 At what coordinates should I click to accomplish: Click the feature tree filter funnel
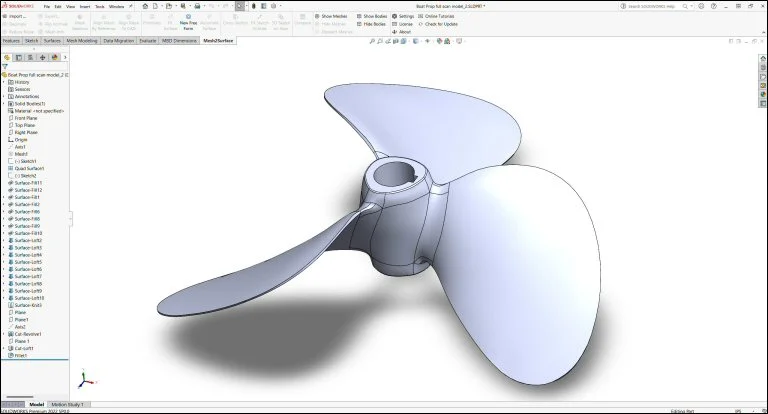(5, 67)
